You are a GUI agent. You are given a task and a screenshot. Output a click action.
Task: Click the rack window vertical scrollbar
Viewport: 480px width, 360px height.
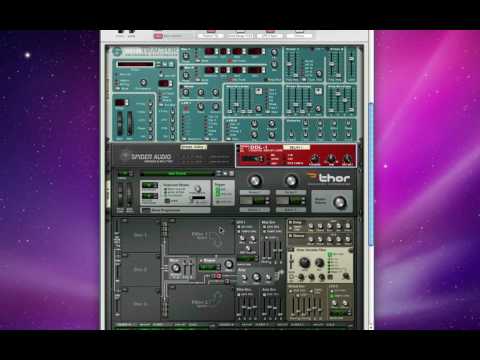pos(371,174)
